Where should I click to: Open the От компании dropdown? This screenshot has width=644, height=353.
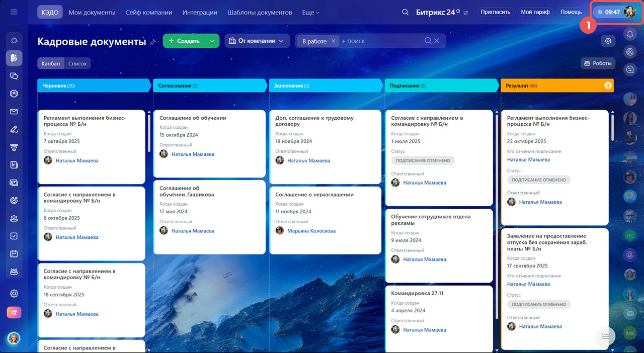coord(257,41)
